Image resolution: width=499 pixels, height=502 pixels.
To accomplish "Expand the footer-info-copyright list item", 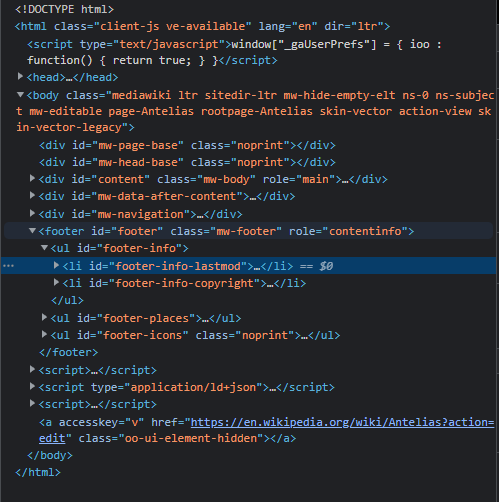I will [x=56, y=283].
